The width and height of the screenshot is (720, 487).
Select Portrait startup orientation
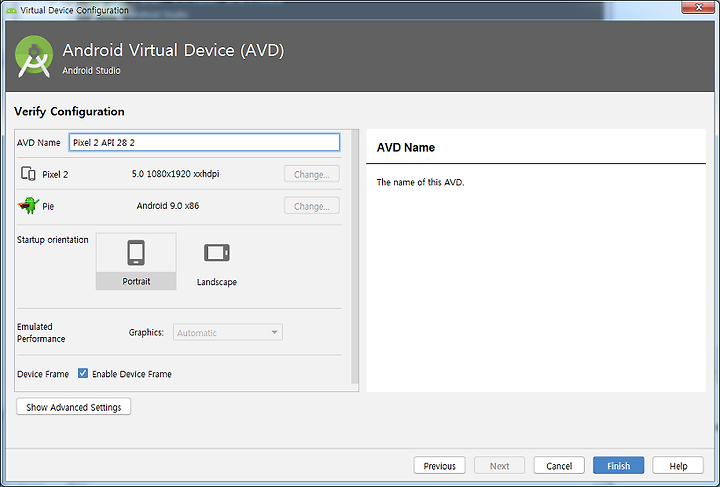(x=136, y=261)
